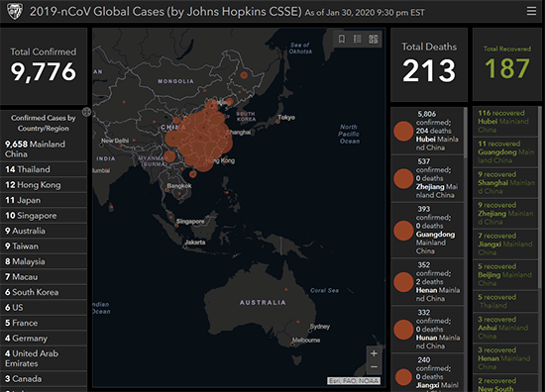Click the Singapore case marker on map
The width and height of the screenshot is (545, 392).
pos(176,226)
